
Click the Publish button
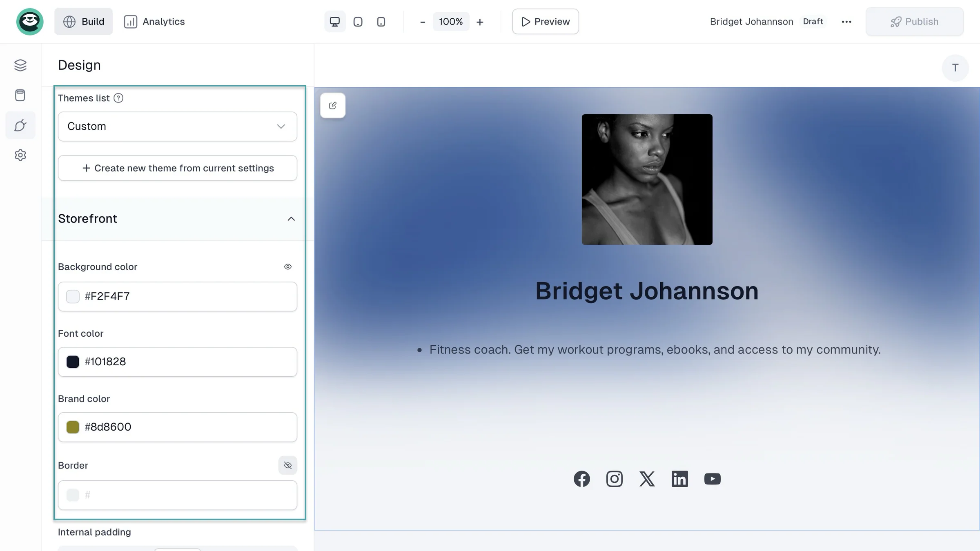(915, 22)
